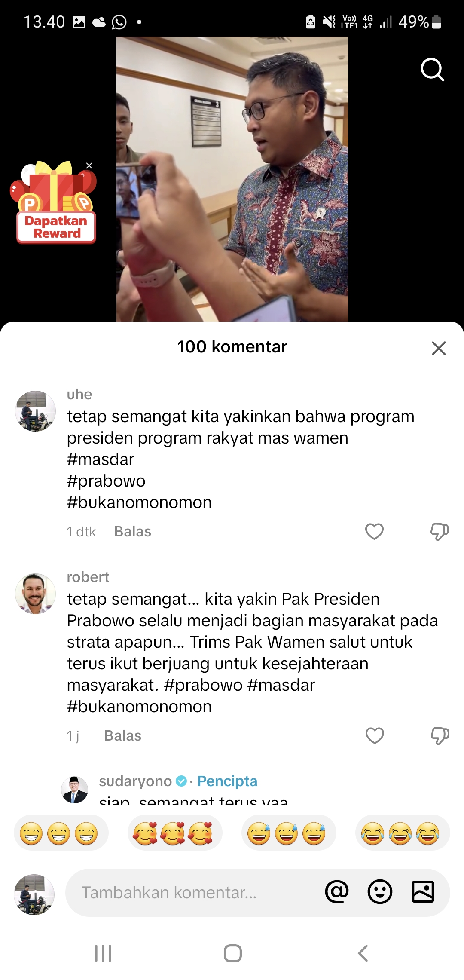Viewport: 464px width, 980px height.
Task: Like robert's comment with heart icon
Action: click(375, 736)
